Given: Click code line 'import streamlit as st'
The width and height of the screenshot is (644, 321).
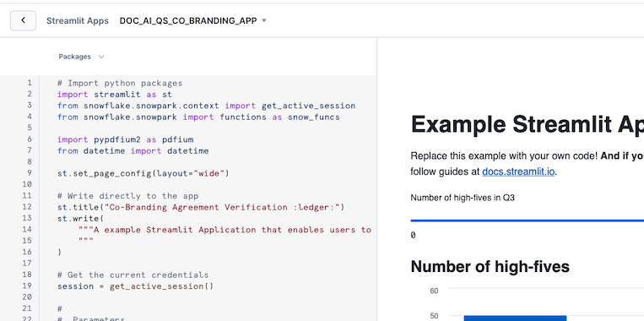Looking at the screenshot, I should point(115,94).
